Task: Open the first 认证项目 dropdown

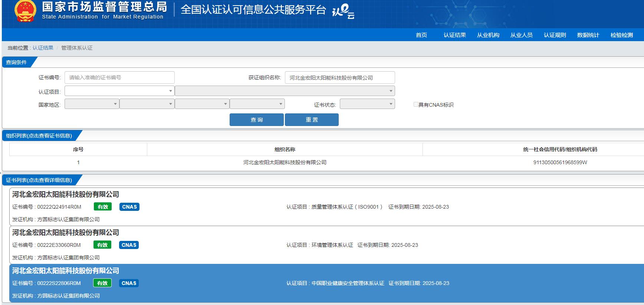Action: coord(119,91)
